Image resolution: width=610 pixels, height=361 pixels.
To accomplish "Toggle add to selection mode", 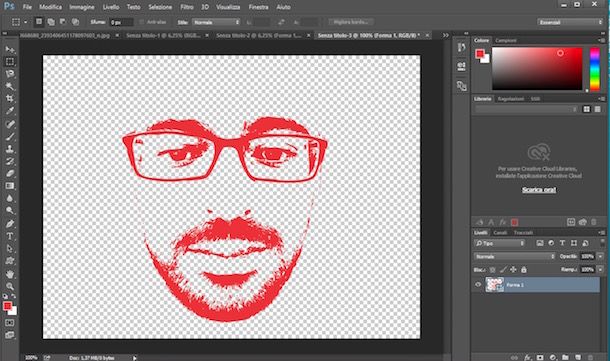I will (x=51, y=22).
